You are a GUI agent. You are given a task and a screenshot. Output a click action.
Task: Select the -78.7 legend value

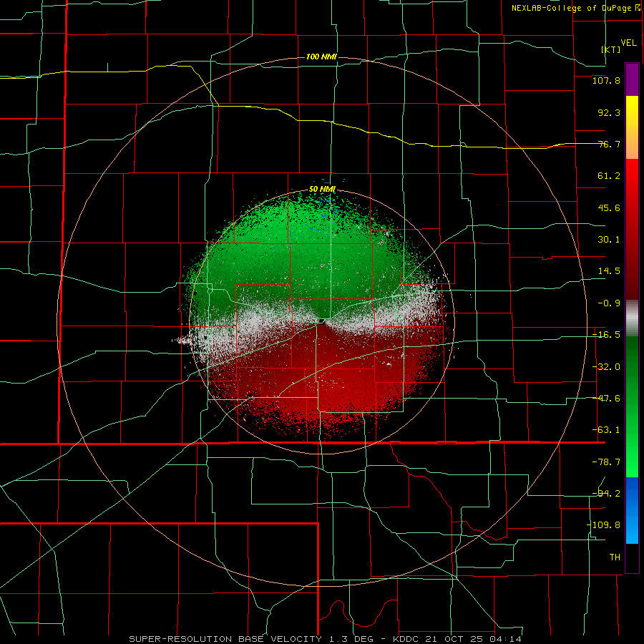click(x=606, y=462)
